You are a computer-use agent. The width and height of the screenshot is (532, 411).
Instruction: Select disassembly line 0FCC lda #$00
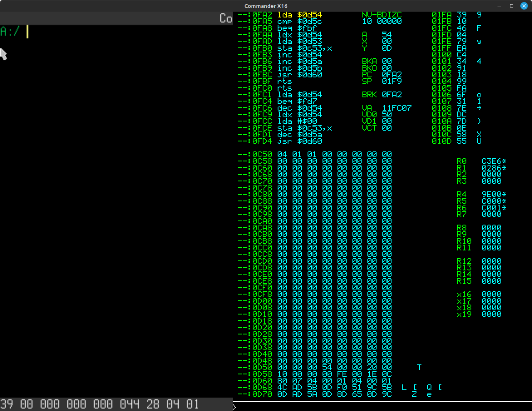[277, 121]
